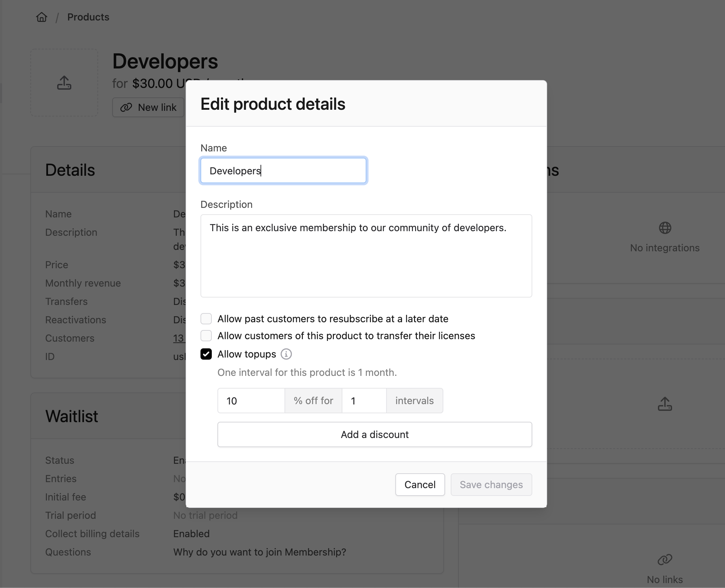Click the Edit product details heading
Image resolution: width=725 pixels, height=588 pixels.
(x=273, y=104)
